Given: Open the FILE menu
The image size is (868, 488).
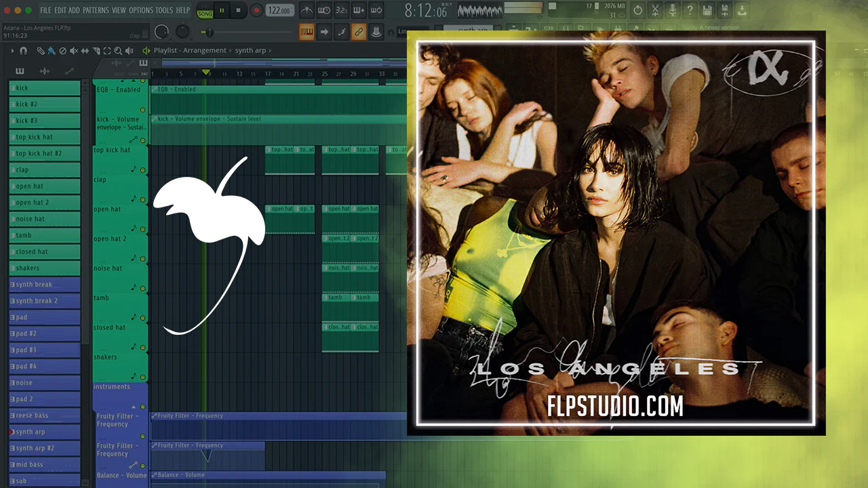Looking at the screenshot, I should click(45, 10).
